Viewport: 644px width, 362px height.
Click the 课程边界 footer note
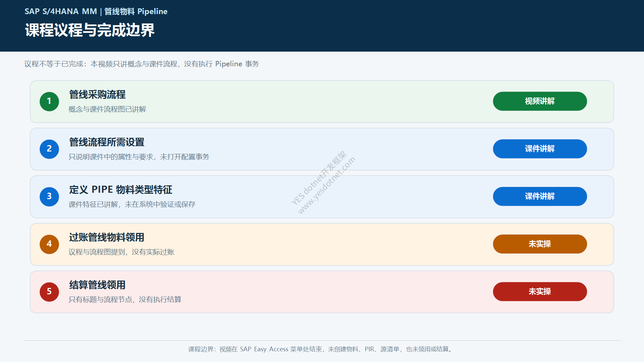[321, 349]
